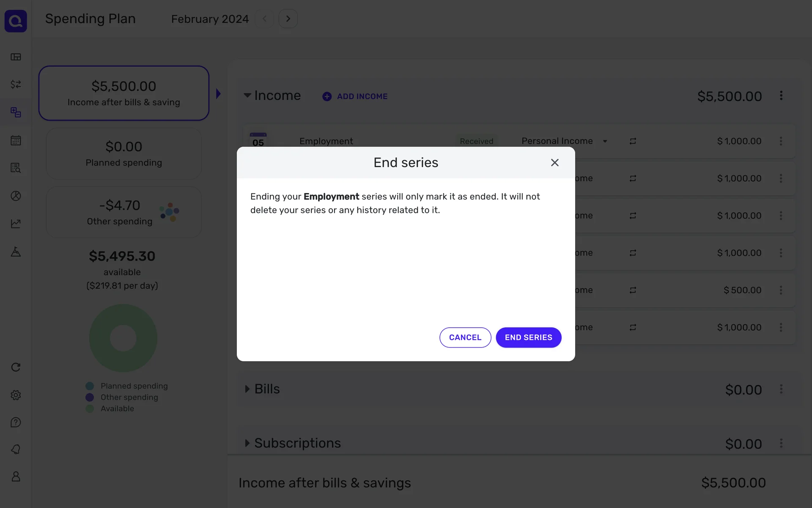The width and height of the screenshot is (812, 508).
Task: Click the CANCEL button
Action: 465,337
